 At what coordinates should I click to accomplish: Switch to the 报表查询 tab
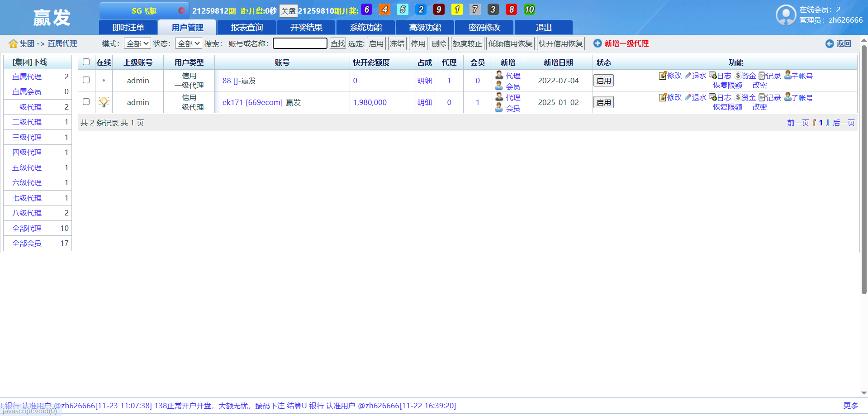(x=247, y=28)
